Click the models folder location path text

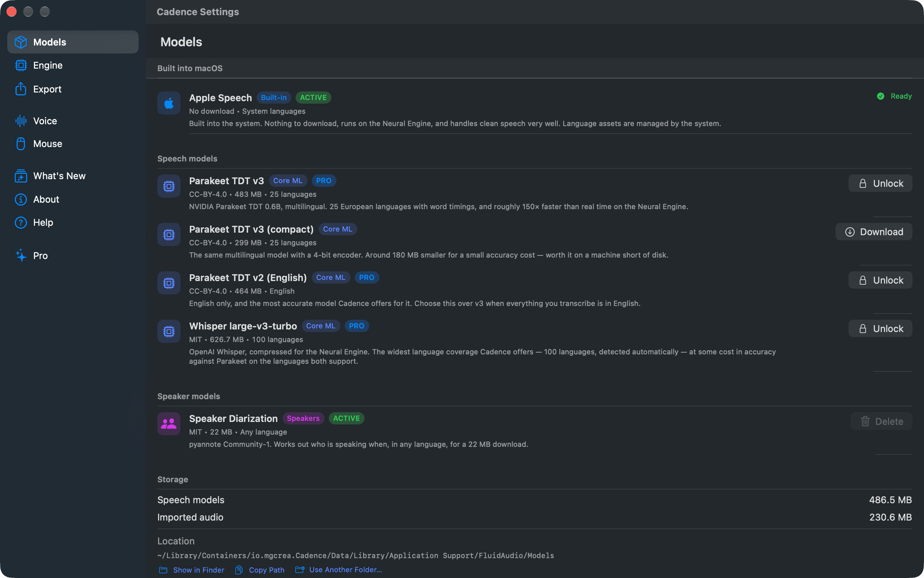356,556
